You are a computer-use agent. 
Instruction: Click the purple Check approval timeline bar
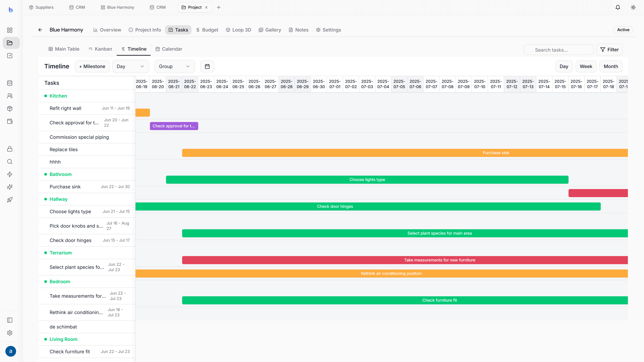(174, 126)
